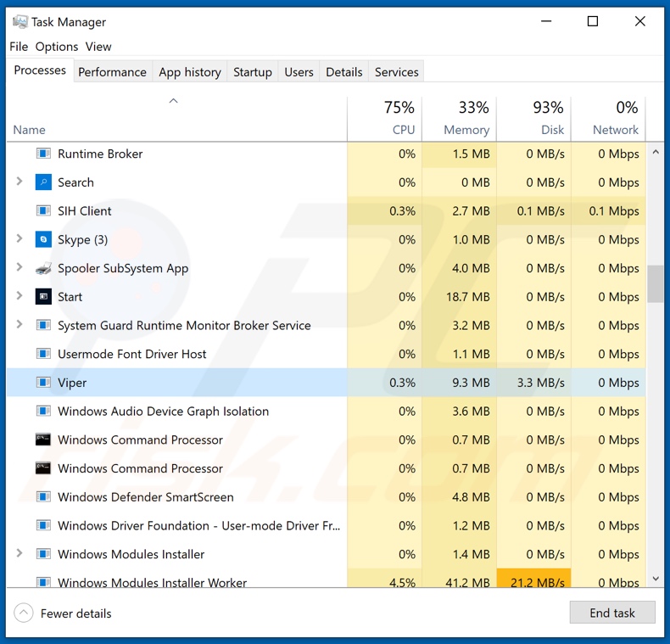Sort by the Memory column header
Screen dimensions: 670x644
tap(460, 120)
